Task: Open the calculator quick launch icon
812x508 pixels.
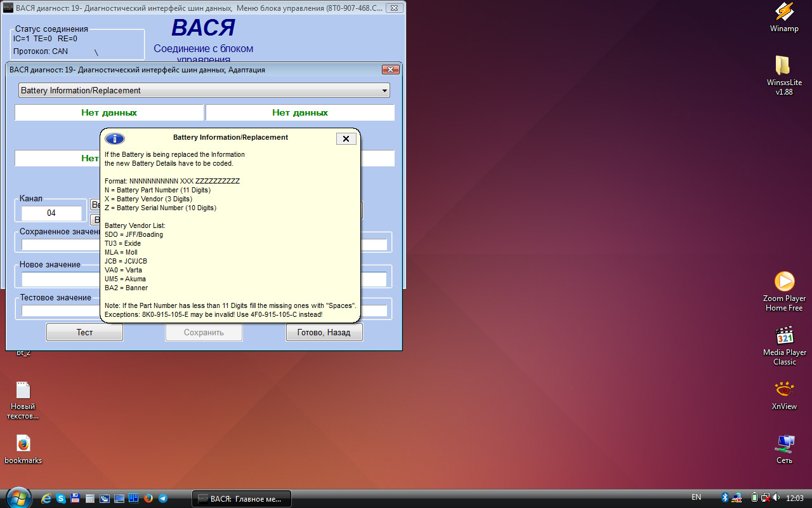Action: [90, 498]
